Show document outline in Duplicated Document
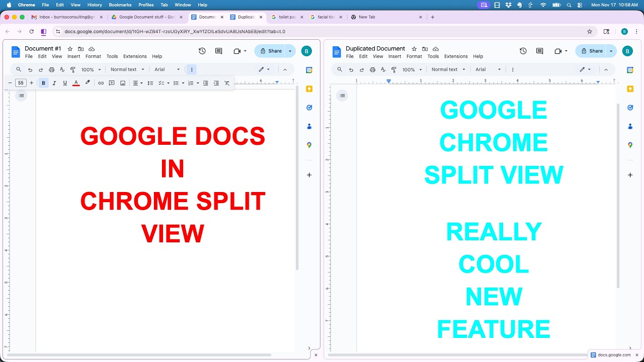Image resolution: width=644 pixels, height=362 pixels. [x=342, y=96]
